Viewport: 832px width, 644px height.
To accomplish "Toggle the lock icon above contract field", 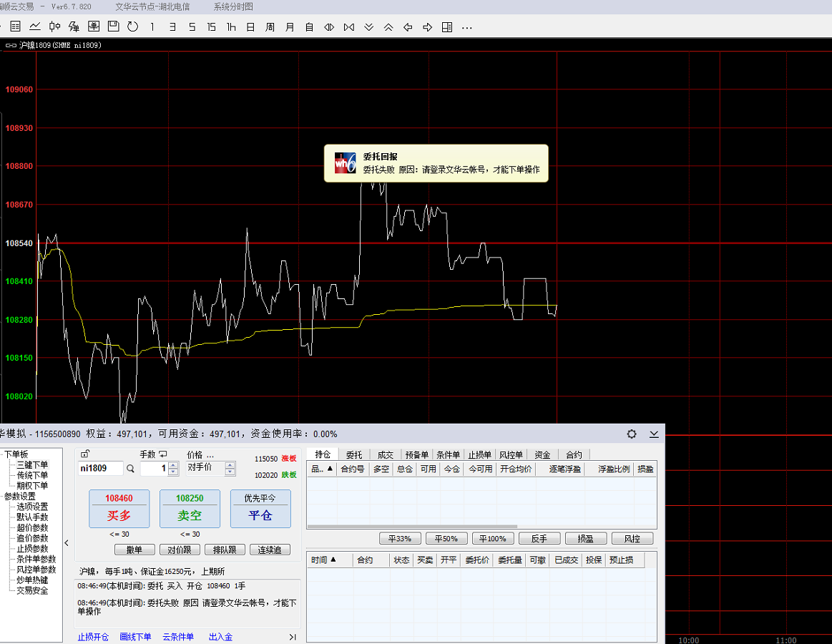I will click(85, 454).
